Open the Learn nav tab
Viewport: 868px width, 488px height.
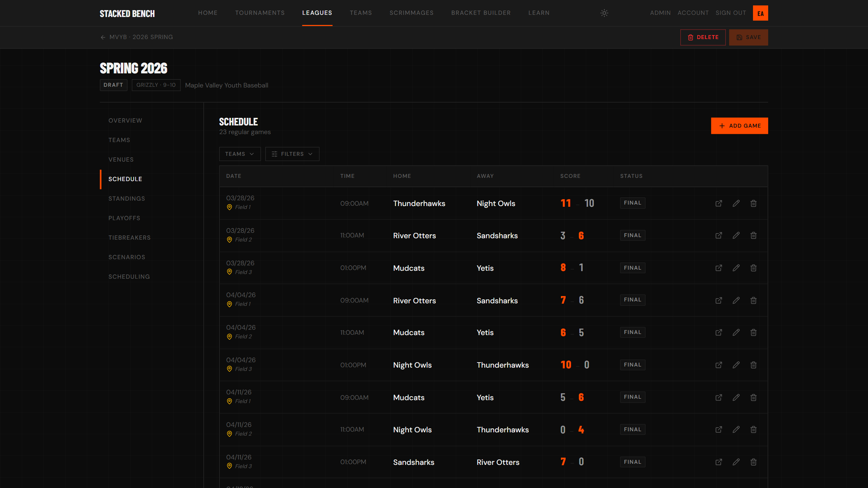(539, 13)
